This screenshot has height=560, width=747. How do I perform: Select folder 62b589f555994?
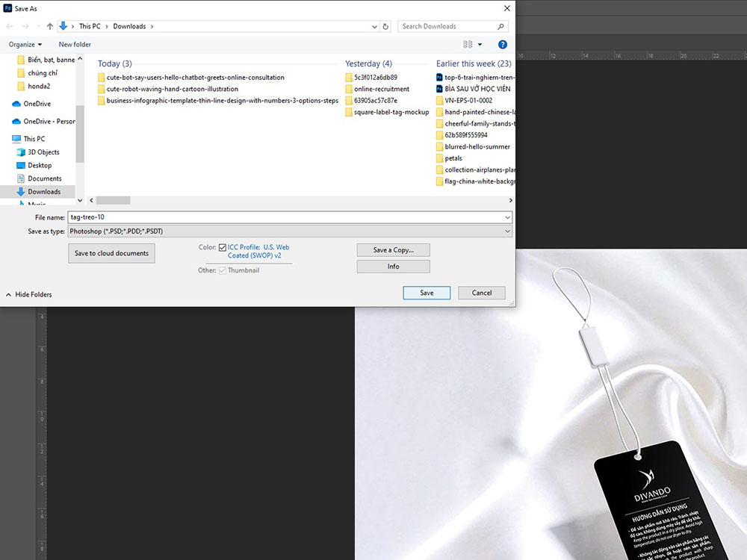(x=462, y=134)
